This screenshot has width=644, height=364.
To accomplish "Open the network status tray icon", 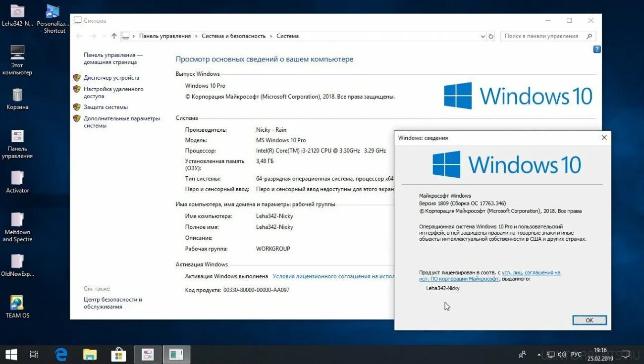I will coord(550,355).
